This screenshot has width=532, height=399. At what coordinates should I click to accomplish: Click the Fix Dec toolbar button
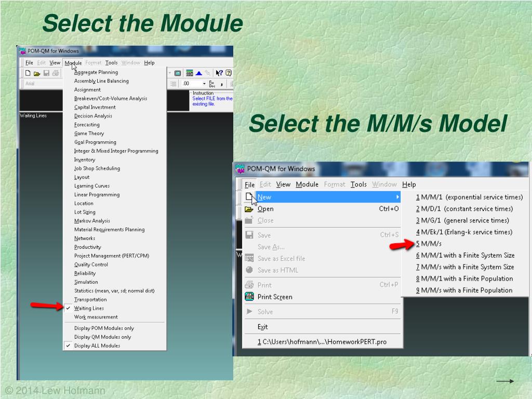pyautogui.click(x=212, y=84)
